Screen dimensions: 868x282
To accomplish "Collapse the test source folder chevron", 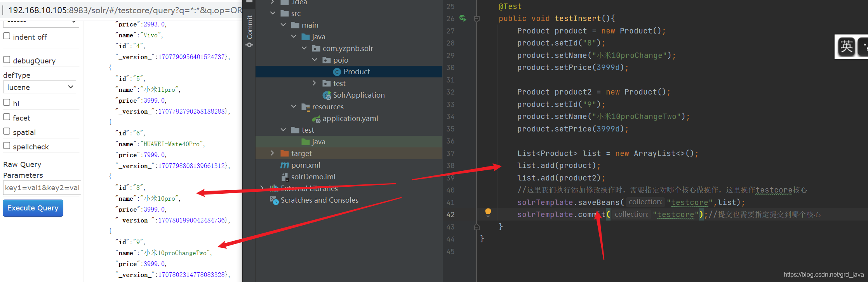I will click(x=283, y=130).
